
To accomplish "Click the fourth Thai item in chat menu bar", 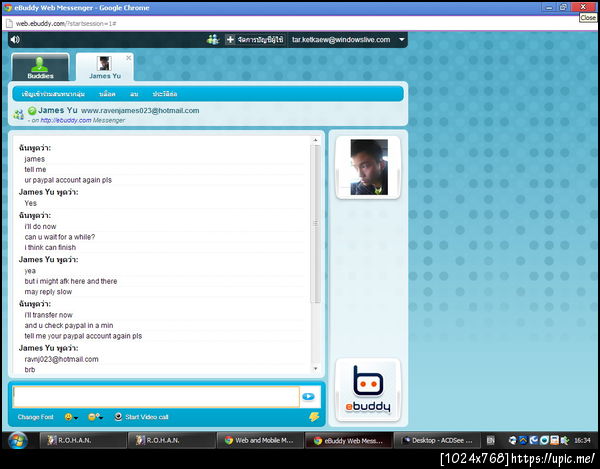I will [165, 94].
